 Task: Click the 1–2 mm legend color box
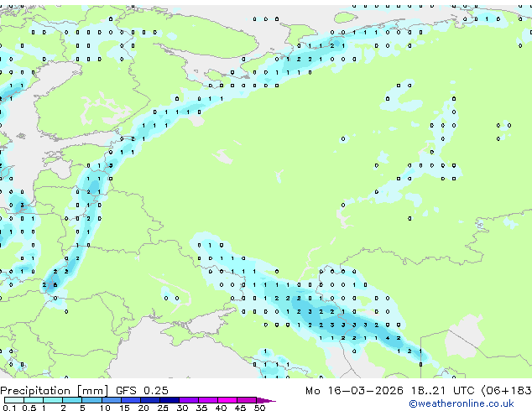click(x=53, y=400)
